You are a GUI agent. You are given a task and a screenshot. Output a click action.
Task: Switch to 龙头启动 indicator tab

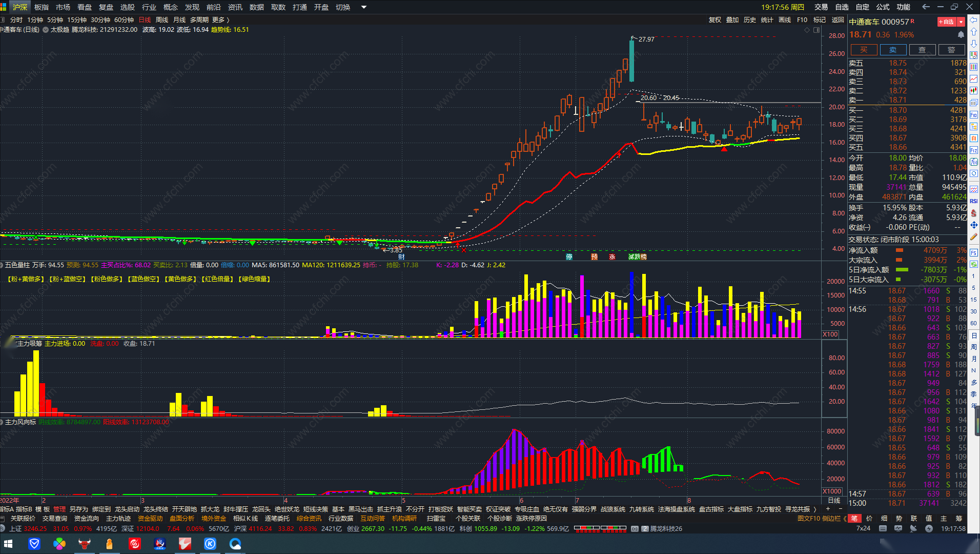coord(127,509)
